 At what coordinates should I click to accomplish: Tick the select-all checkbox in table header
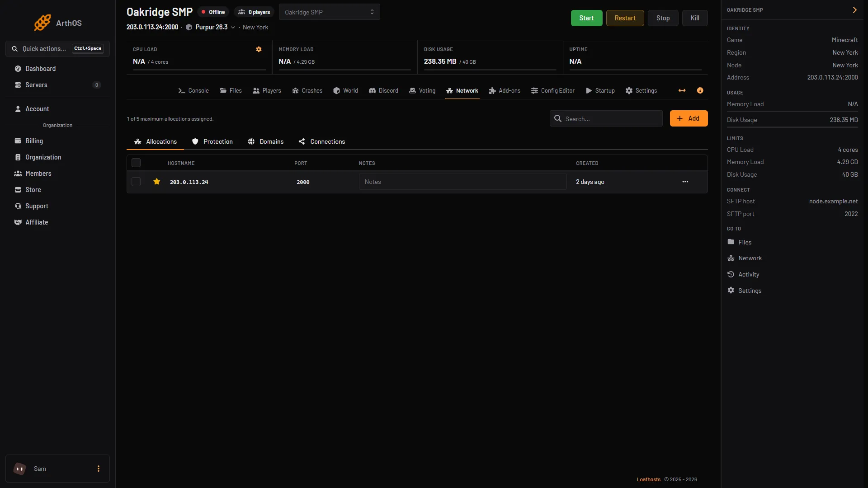(136, 163)
